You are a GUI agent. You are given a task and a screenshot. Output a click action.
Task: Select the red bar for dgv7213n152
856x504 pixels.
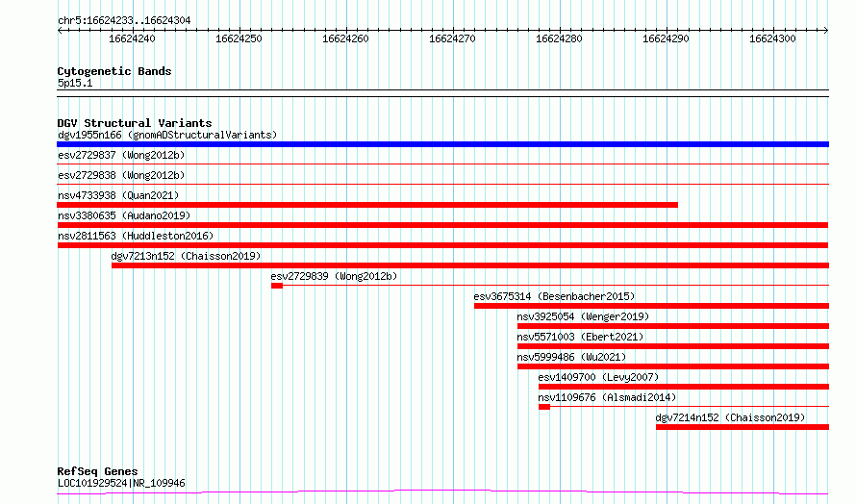point(470,265)
